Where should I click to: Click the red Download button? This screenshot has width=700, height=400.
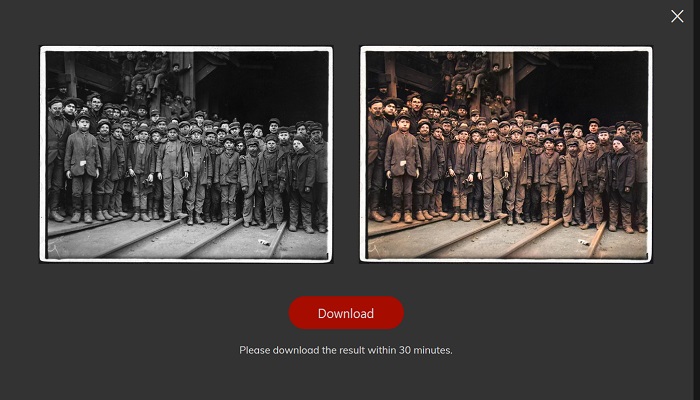(346, 313)
